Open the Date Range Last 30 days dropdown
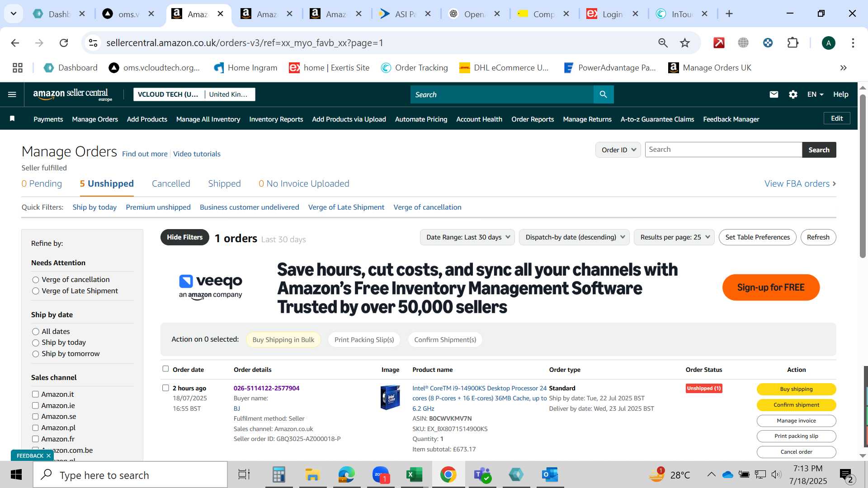 [467, 237]
